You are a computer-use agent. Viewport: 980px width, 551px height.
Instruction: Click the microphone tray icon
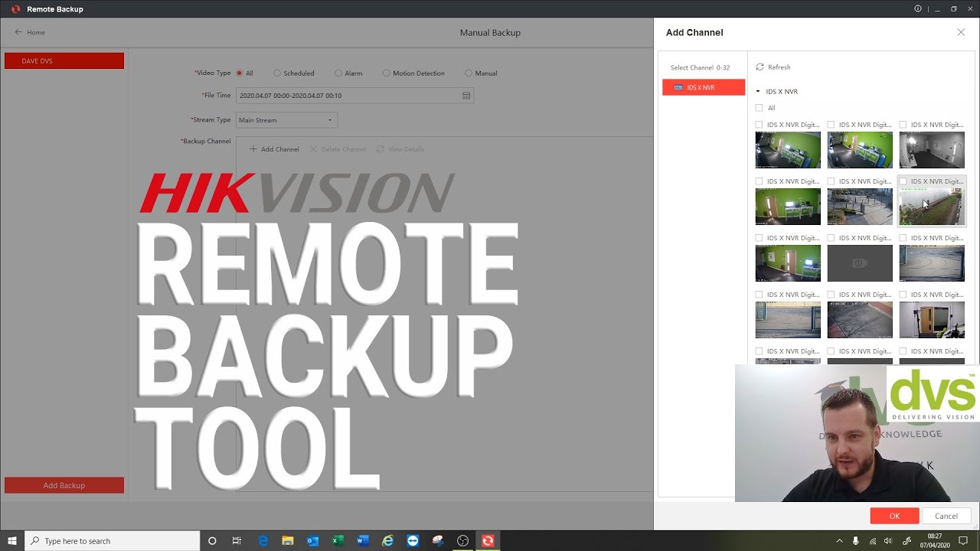pyautogui.click(x=856, y=541)
